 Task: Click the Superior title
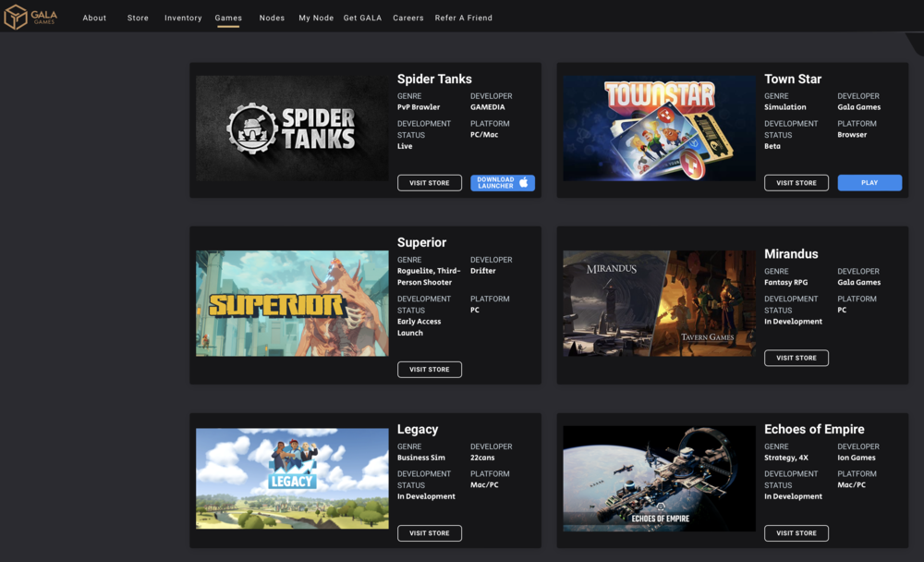[422, 242]
